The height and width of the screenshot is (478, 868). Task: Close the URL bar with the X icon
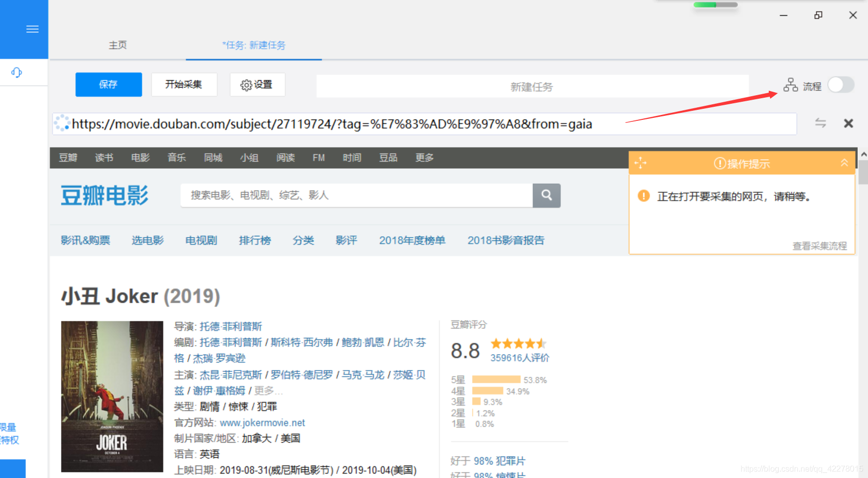(848, 123)
